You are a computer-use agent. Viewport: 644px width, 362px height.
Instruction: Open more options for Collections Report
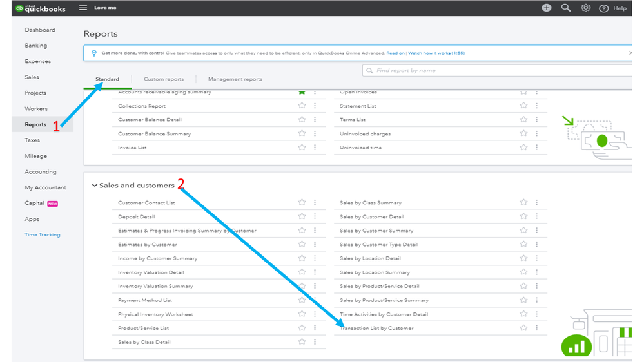coord(315,106)
